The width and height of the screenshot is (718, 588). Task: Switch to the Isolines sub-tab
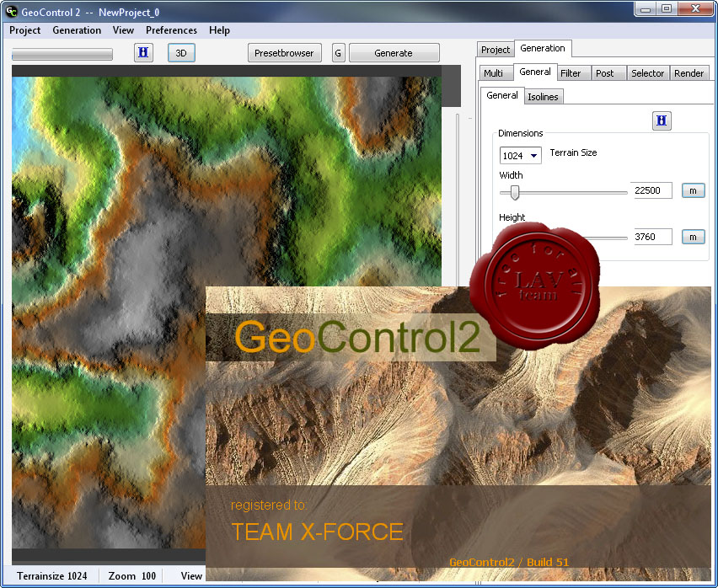(543, 97)
